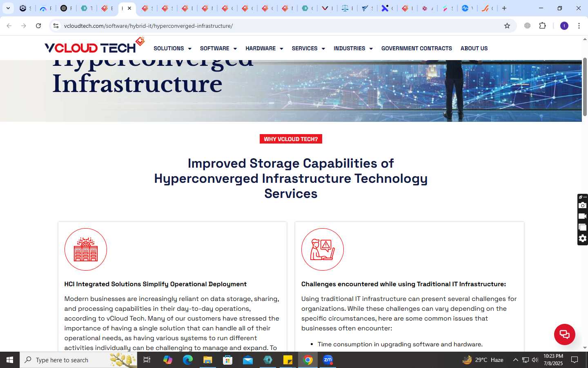Close the active vCloud Tech tab
This screenshot has height=368, width=588.
tap(129, 8)
